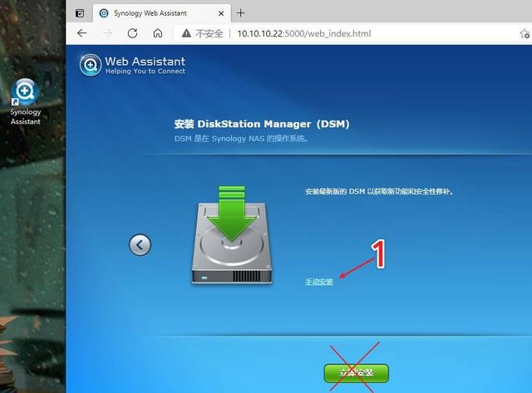Viewport: 532px width, 393px height.
Task: Add this page to favorites
Action: [x=525, y=33]
